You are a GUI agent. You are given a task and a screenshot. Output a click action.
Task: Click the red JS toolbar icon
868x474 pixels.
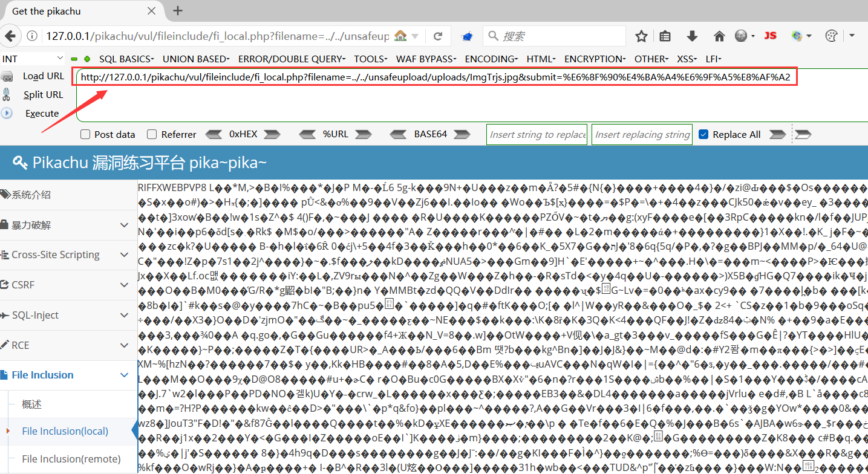(770, 36)
